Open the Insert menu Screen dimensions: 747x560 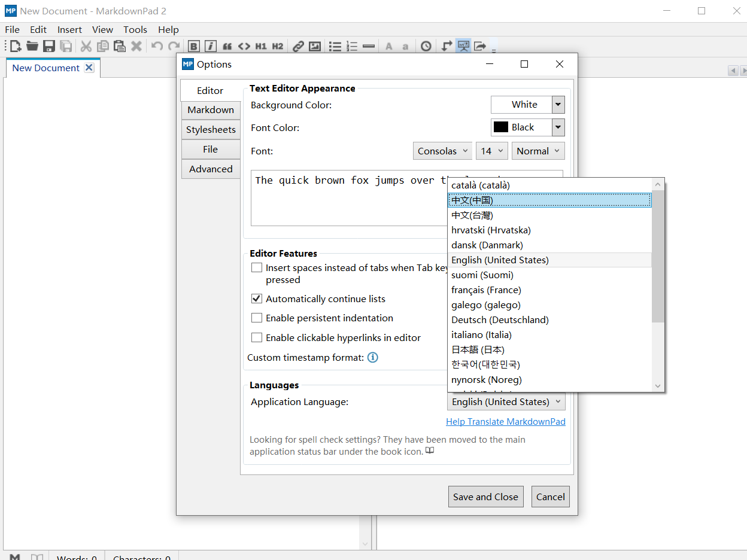click(x=69, y=29)
